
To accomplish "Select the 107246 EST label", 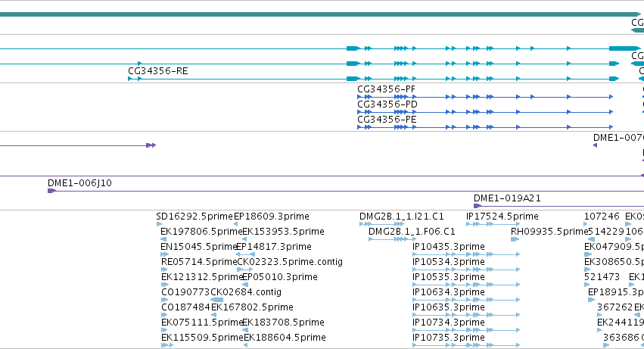I will pos(602,217).
